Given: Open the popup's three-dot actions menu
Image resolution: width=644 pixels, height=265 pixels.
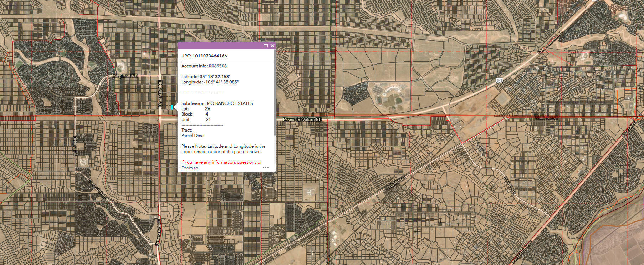Looking at the screenshot, I should [266, 167].
